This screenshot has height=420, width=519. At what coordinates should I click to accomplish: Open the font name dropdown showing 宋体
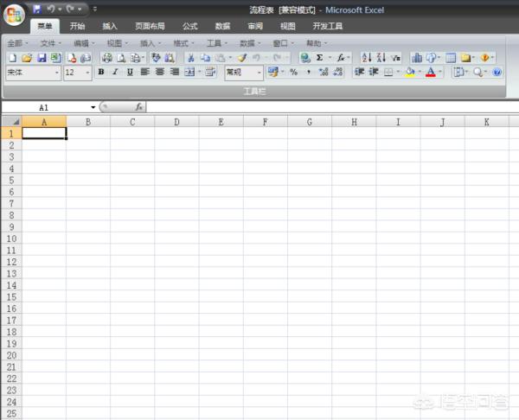pyautogui.click(x=57, y=73)
